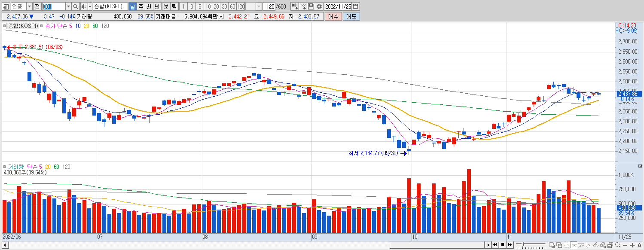Click the small square before 거래량 legend

(5, 167)
